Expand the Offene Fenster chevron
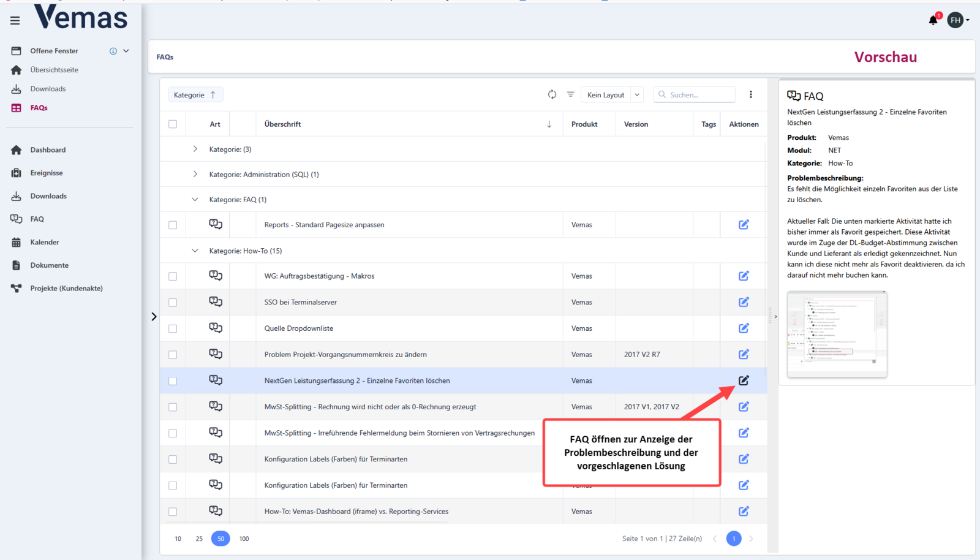Screen dimensions: 980x560 pos(126,51)
